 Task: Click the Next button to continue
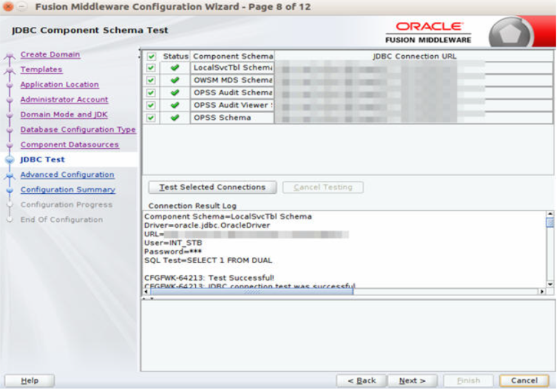click(x=412, y=380)
